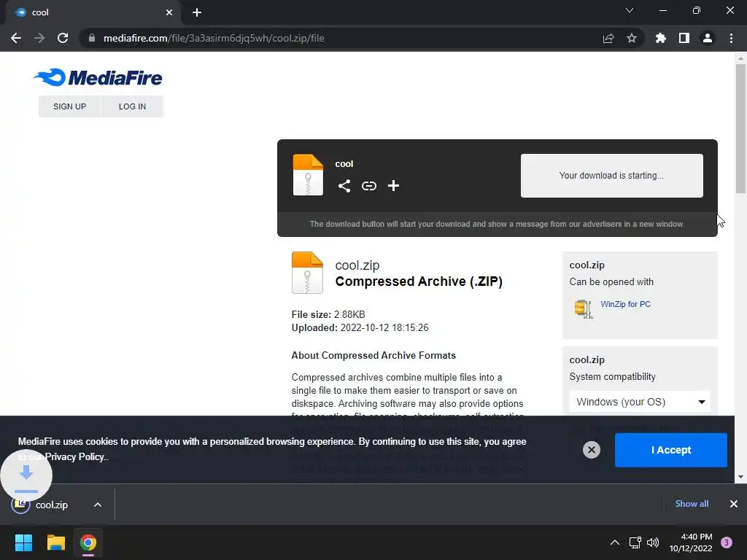Share this page from address bar
Image resolution: width=747 pixels, height=560 pixels.
(608, 38)
